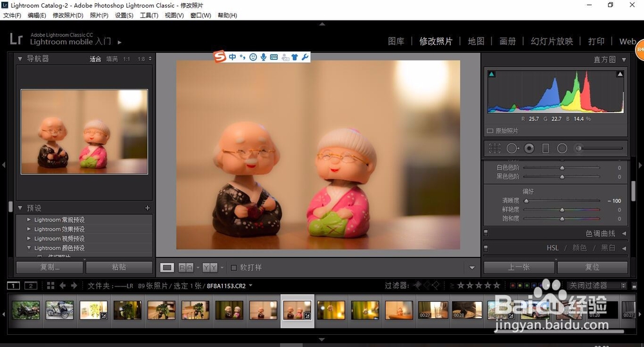Toggle the HSL panel on/off switch
This screenshot has width=644, height=347.
tap(486, 248)
